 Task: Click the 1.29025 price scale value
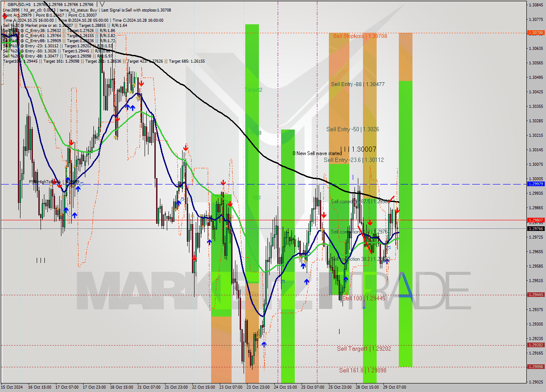[x=535, y=382]
